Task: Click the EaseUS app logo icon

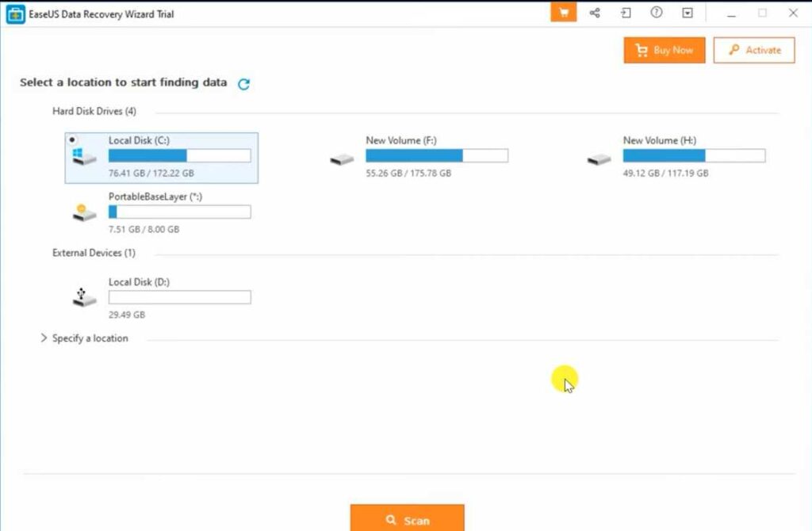Action: 15,14
